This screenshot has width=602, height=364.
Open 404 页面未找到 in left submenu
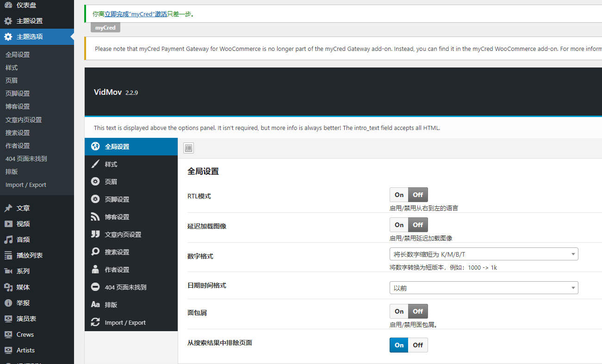[x=26, y=159]
